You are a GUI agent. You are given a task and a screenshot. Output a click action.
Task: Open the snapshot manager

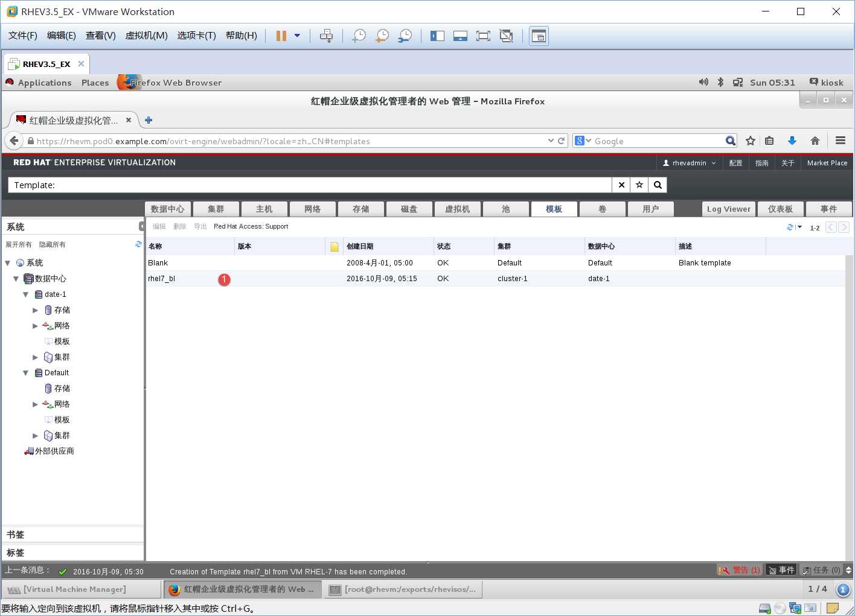tap(405, 36)
